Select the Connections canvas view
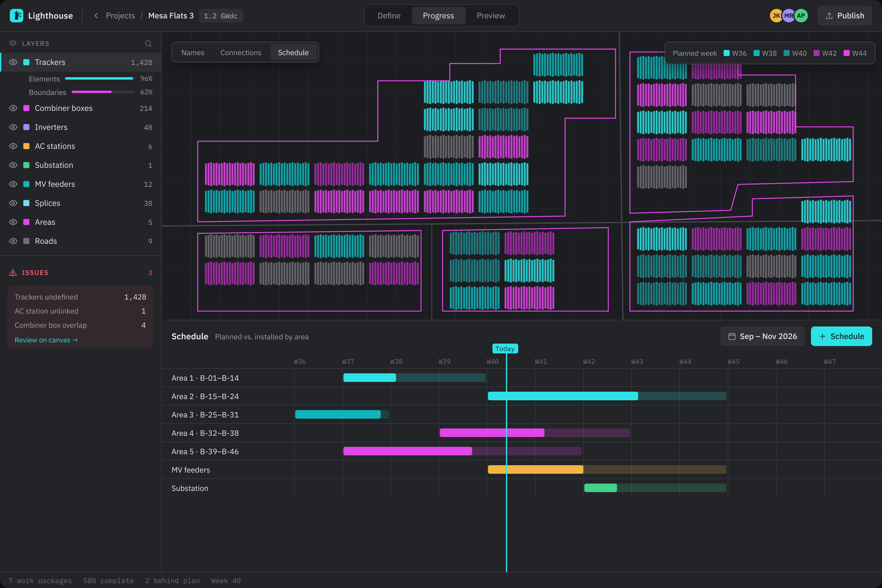This screenshot has height=588, width=882. [x=241, y=52]
